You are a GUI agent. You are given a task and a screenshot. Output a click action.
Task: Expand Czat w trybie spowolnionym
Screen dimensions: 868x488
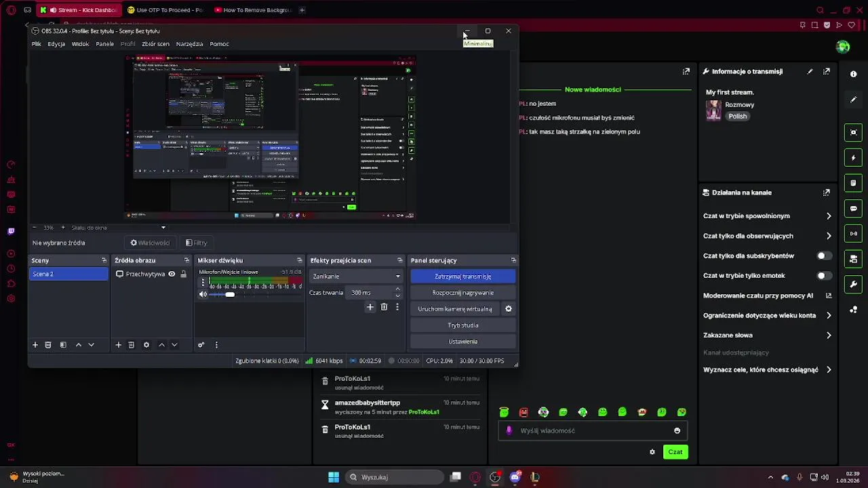pyautogui.click(x=829, y=216)
